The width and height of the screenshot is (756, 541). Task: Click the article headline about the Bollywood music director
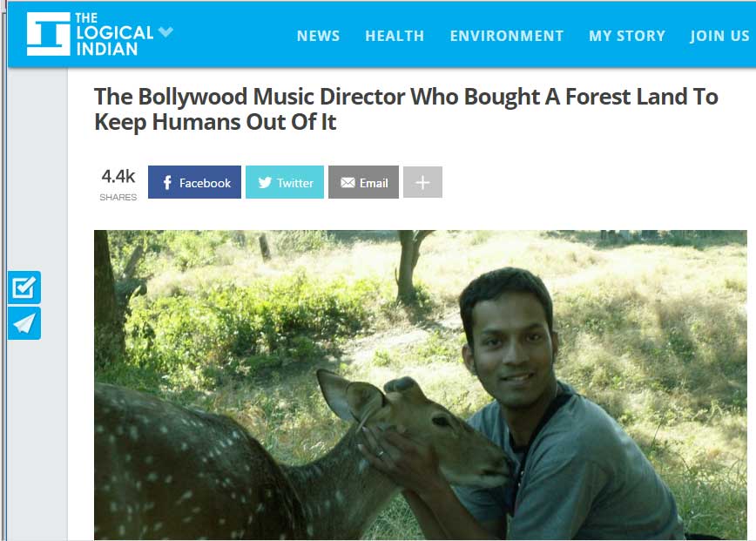[x=406, y=109]
